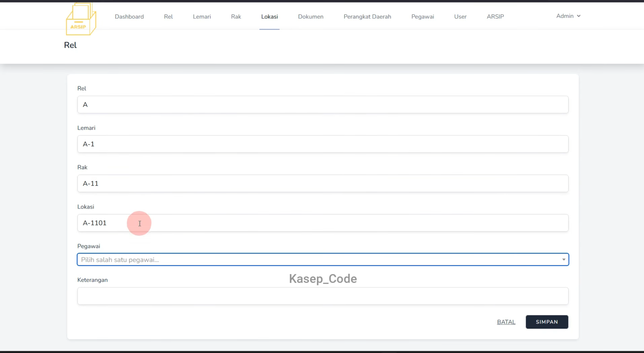644x353 pixels.
Task: Open the ARSIP navigation link
Action: pos(495,17)
